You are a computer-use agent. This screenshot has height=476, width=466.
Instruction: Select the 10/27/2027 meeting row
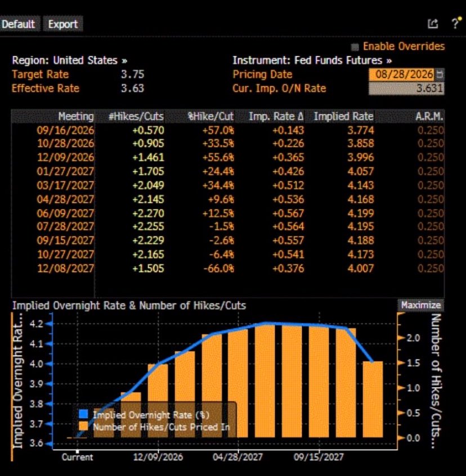(227, 255)
